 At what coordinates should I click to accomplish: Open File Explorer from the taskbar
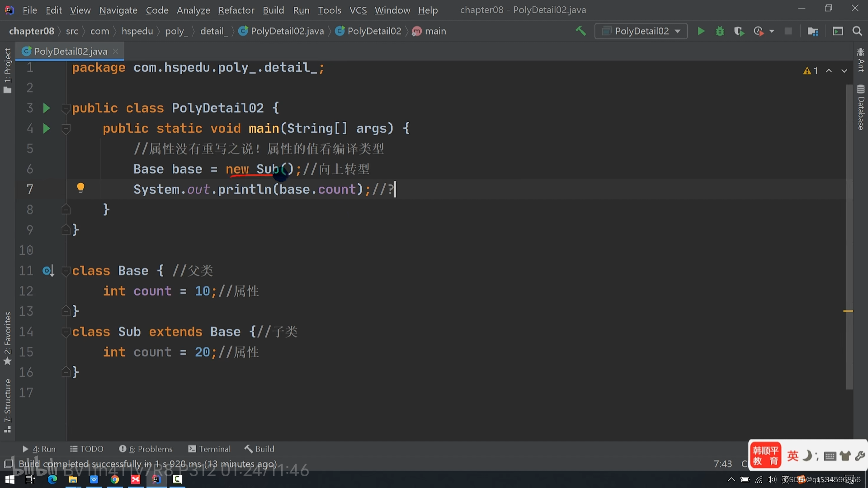coord(73,479)
